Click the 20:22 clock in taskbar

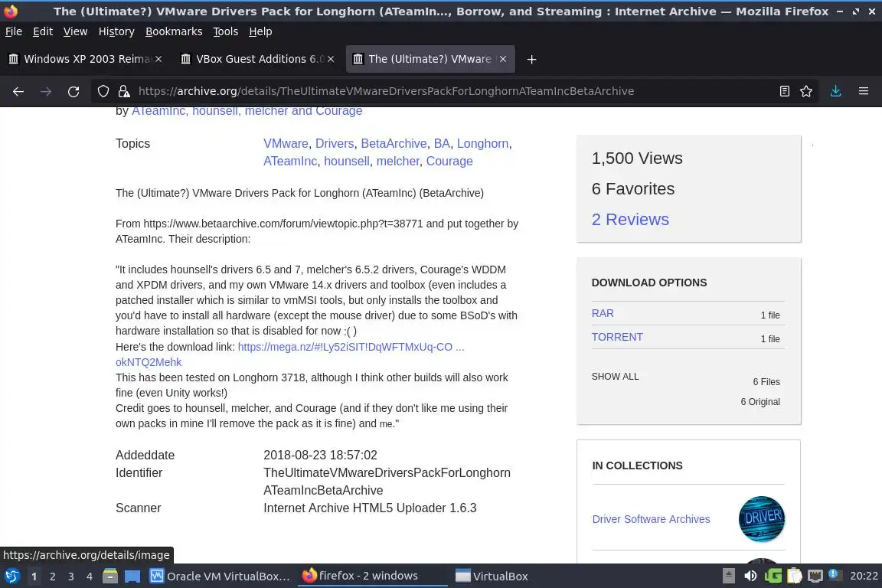(864, 577)
